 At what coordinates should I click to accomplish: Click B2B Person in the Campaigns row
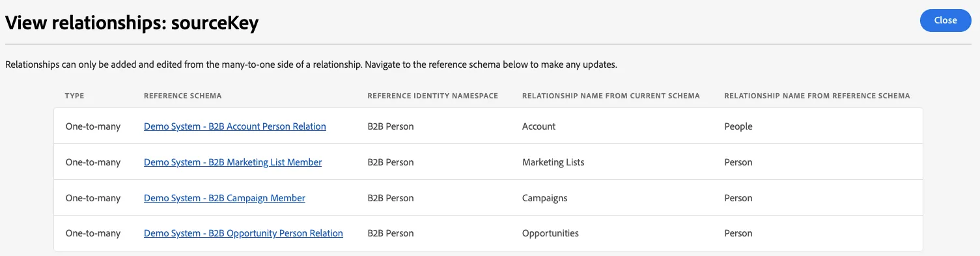coord(391,198)
